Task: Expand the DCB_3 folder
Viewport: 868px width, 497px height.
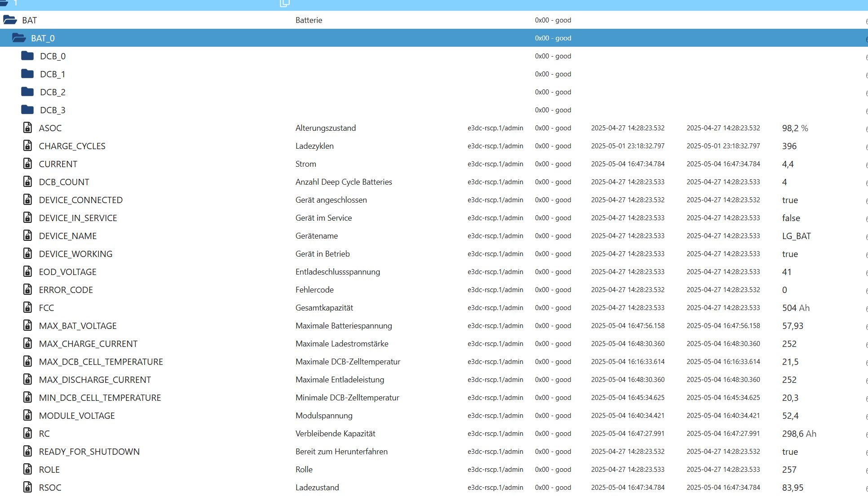Action: (27, 110)
